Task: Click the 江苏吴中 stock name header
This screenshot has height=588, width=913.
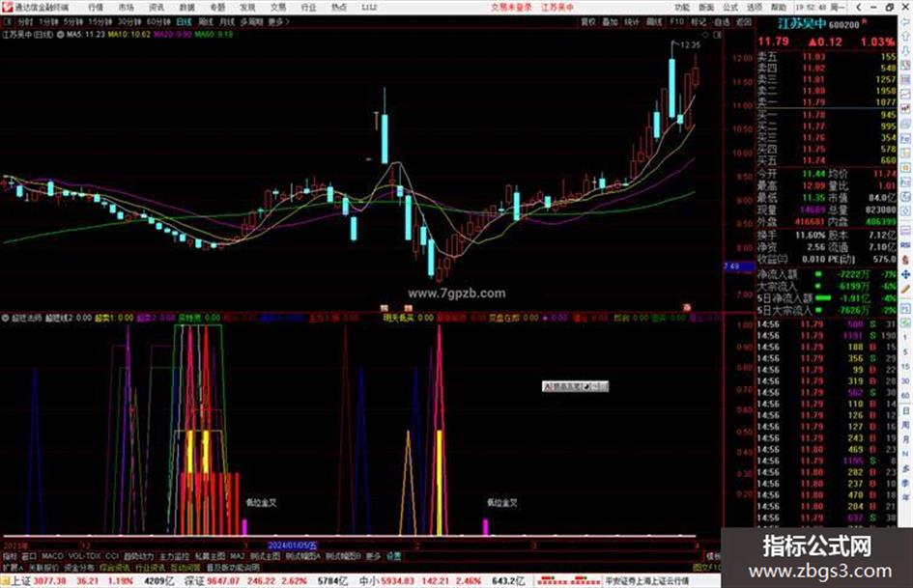Action: (802, 24)
